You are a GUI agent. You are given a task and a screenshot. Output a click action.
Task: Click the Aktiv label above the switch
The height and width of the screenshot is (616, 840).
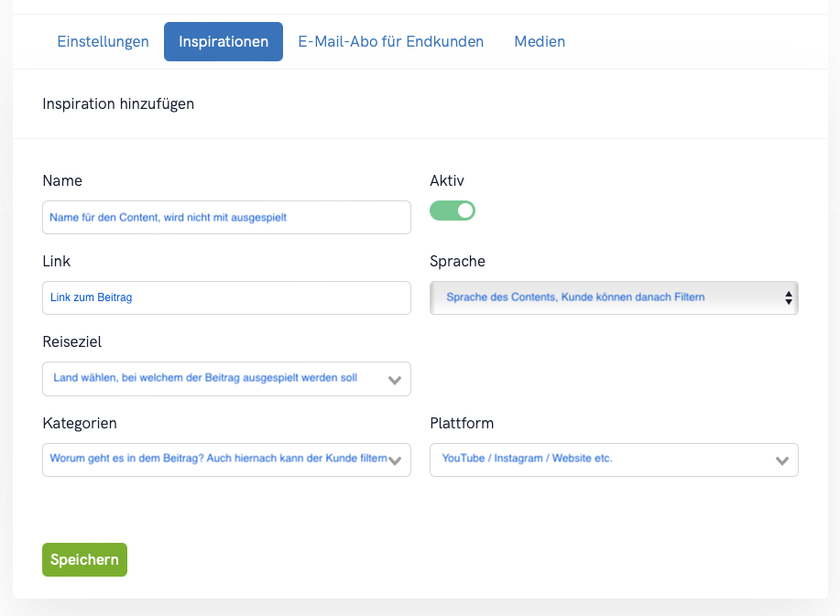(x=447, y=181)
